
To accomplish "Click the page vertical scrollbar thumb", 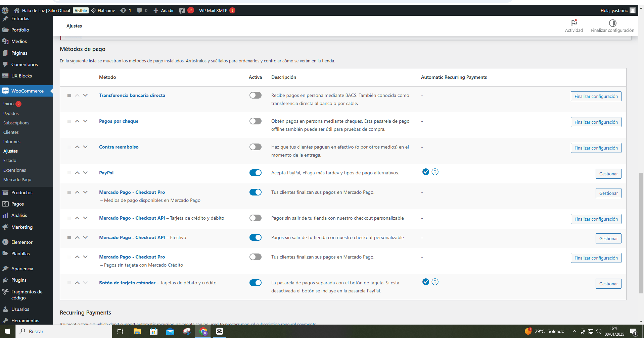I will point(641,233).
